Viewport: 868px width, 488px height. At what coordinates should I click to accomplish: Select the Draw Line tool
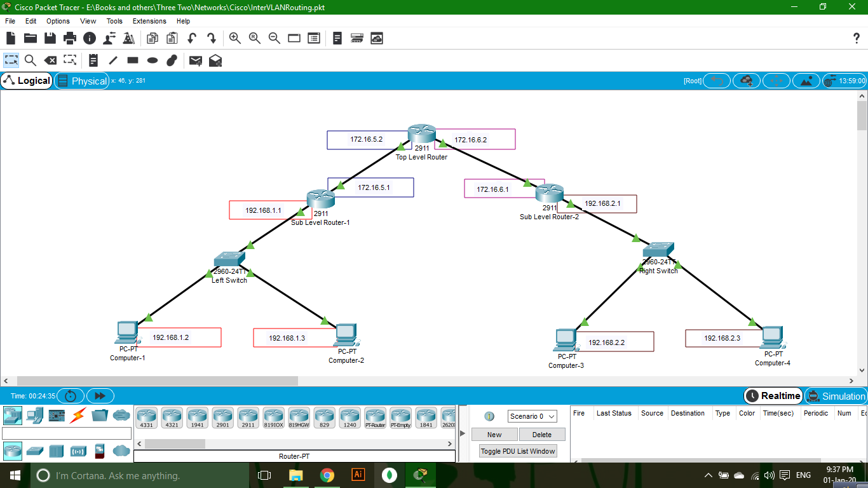[113, 60]
